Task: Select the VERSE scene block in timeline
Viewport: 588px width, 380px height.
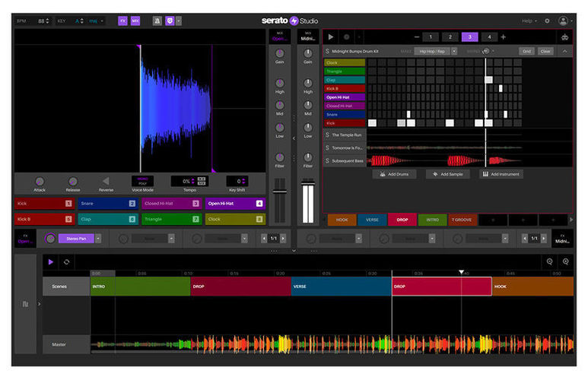Action: click(342, 287)
